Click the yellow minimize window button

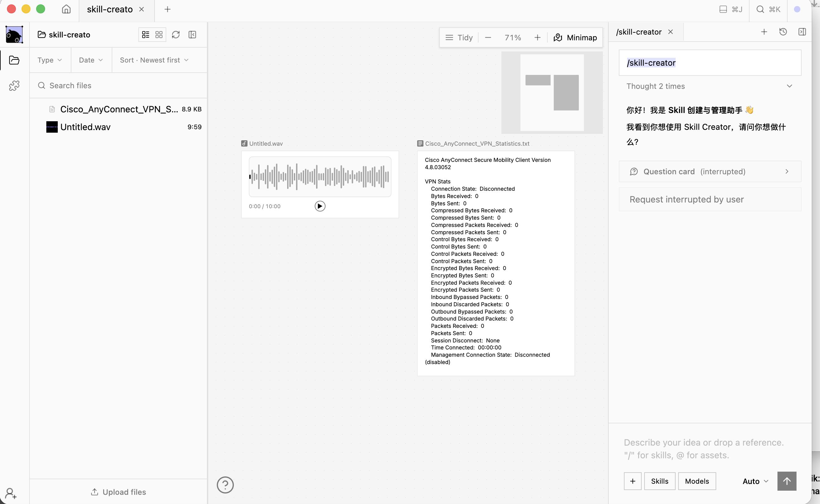(26, 9)
